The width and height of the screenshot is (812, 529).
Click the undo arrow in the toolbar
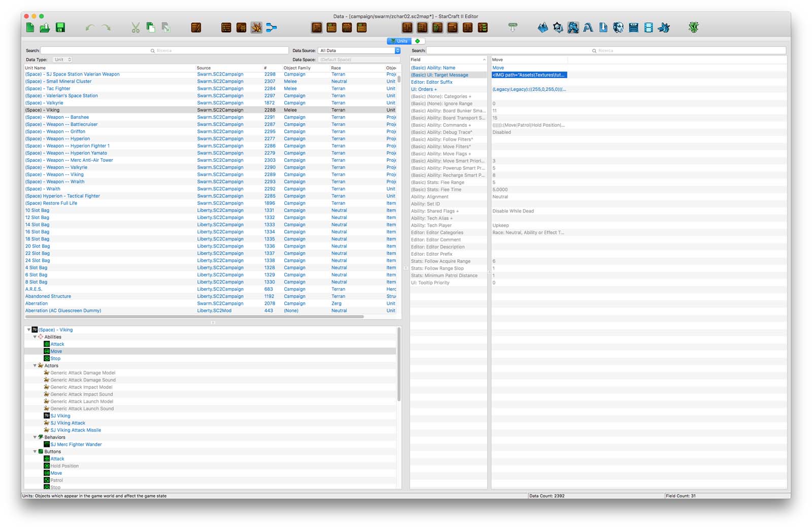[90, 28]
